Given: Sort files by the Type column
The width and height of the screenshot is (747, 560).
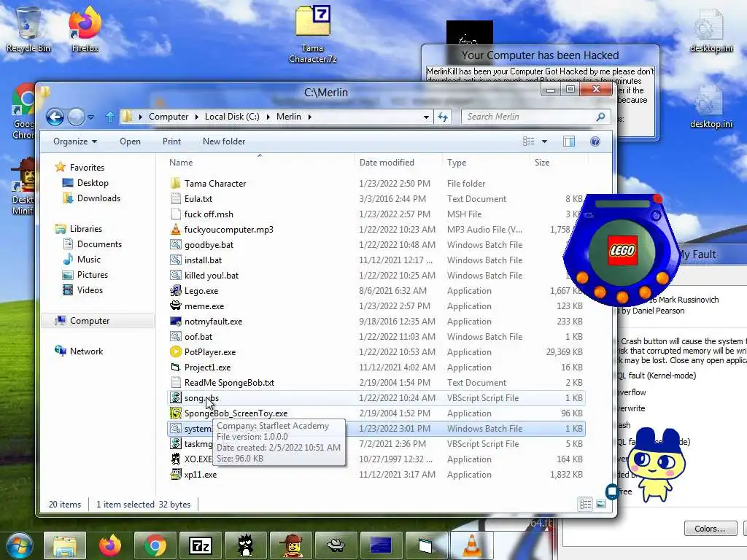Looking at the screenshot, I should (457, 163).
